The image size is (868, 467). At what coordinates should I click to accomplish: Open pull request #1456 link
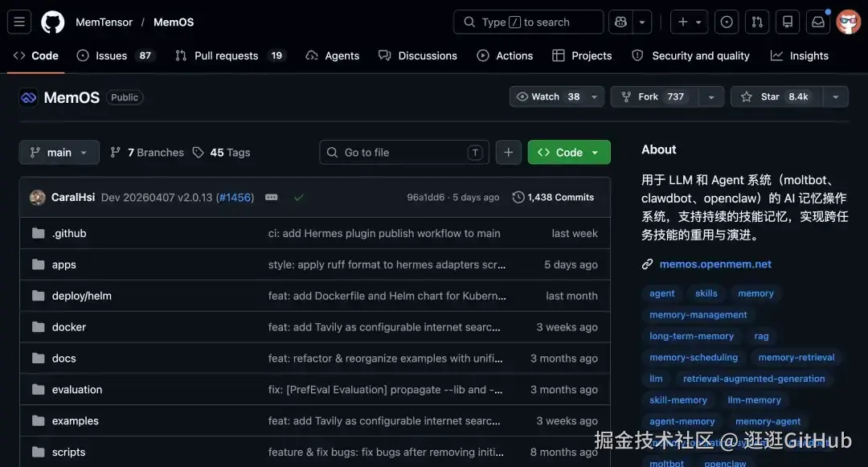pyautogui.click(x=235, y=198)
